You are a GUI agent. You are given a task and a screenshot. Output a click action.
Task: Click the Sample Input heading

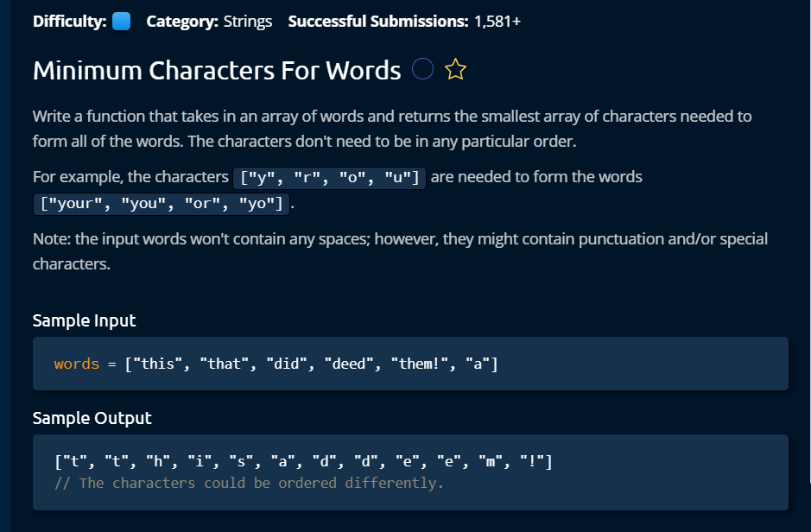pyautogui.click(x=85, y=320)
